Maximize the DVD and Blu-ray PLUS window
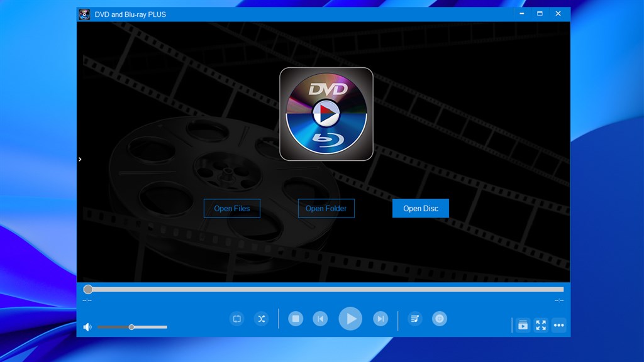Image resolution: width=644 pixels, height=362 pixels. 540,14
